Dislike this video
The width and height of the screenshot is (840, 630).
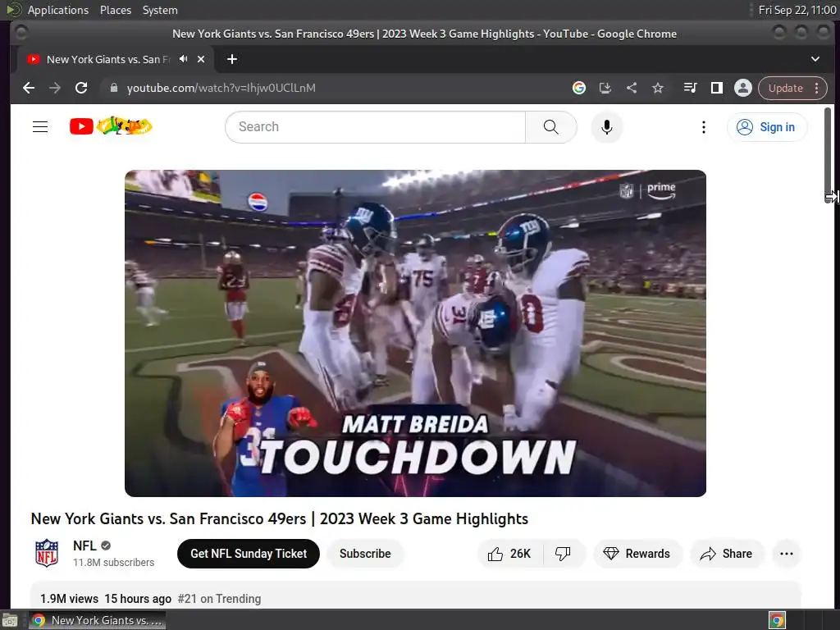tap(563, 554)
